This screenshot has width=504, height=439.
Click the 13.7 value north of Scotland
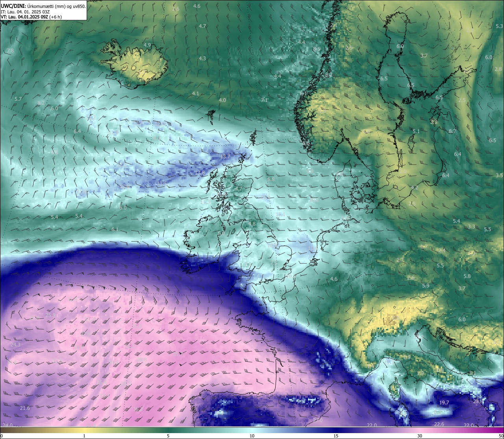225,156
